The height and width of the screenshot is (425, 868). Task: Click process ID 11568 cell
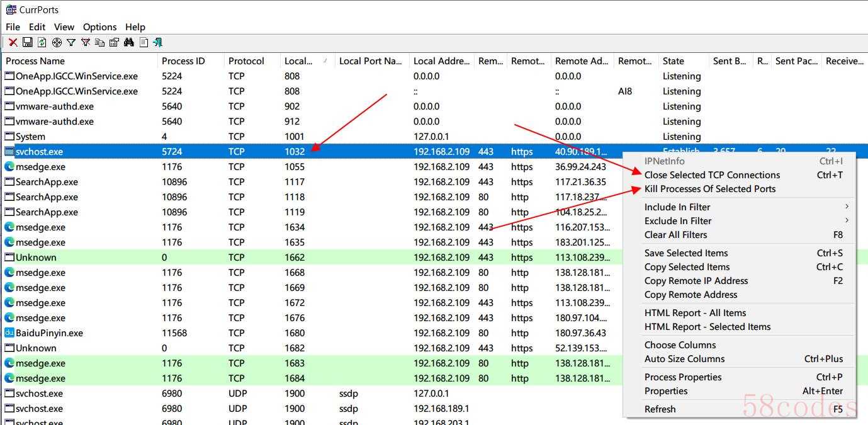click(174, 333)
